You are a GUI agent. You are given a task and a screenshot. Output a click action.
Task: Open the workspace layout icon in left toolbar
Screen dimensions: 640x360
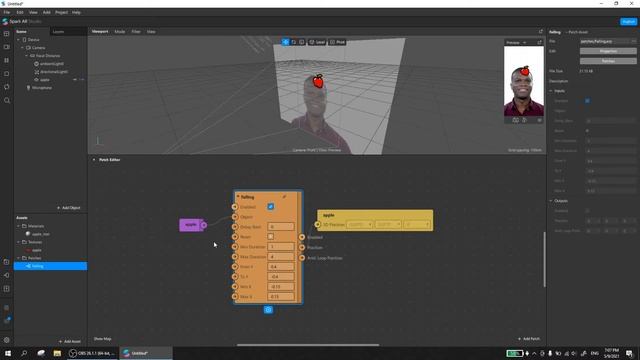coord(7,34)
